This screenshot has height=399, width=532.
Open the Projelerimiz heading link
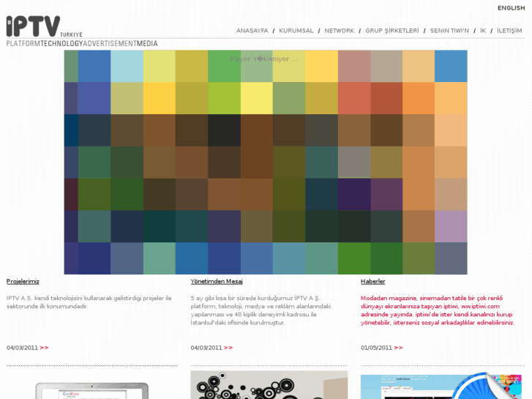pyautogui.click(x=23, y=281)
